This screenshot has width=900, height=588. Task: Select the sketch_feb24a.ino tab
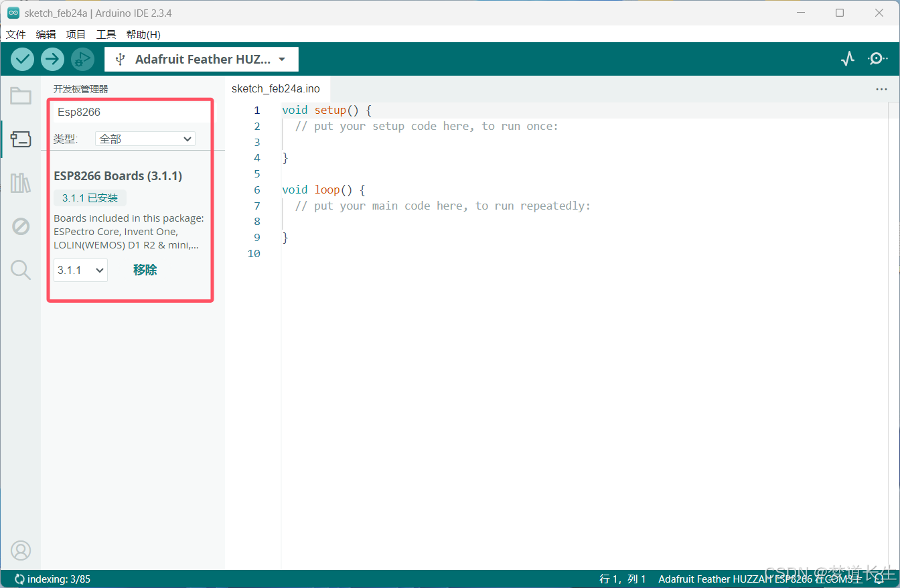tap(276, 88)
